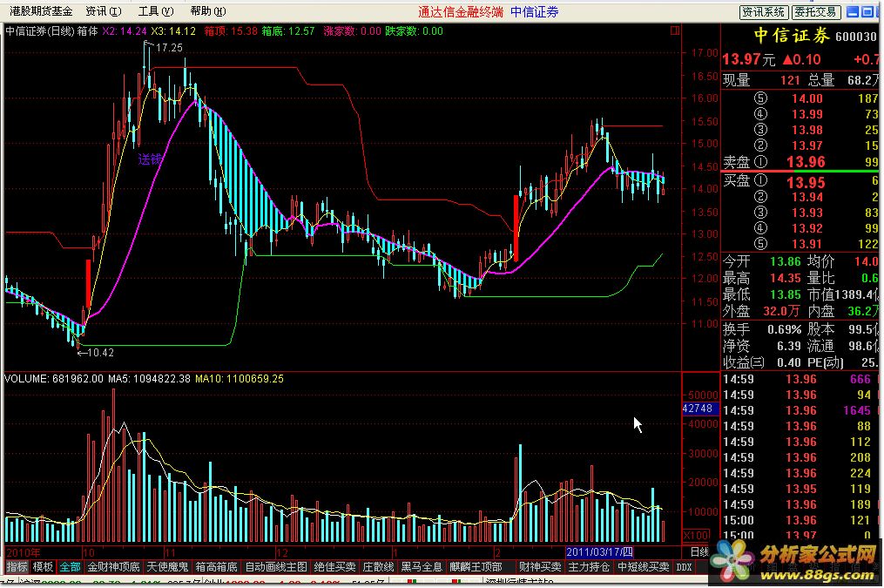Switch to 主力持仓 indicator tab
884x588 pixels.
point(589,566)
